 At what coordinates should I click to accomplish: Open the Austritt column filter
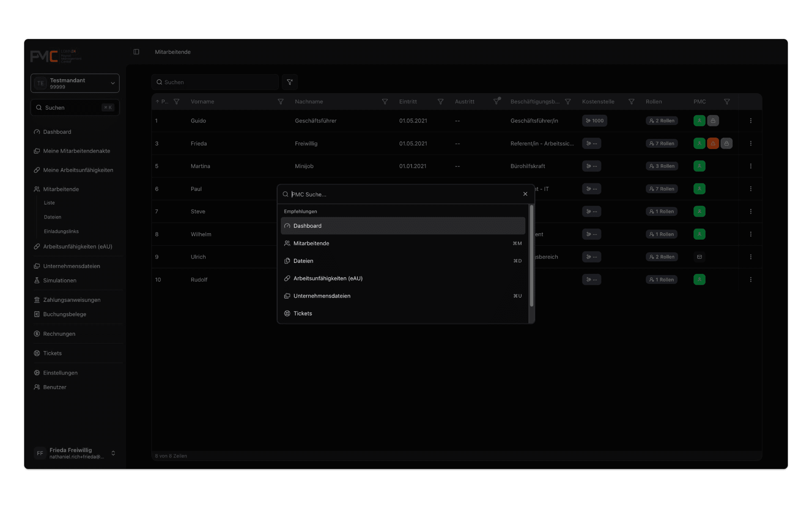[x=497, y=102]
